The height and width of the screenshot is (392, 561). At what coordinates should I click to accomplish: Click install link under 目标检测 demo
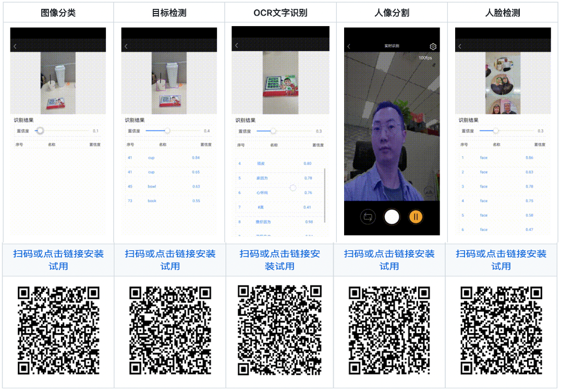click(x=170, y=260)
